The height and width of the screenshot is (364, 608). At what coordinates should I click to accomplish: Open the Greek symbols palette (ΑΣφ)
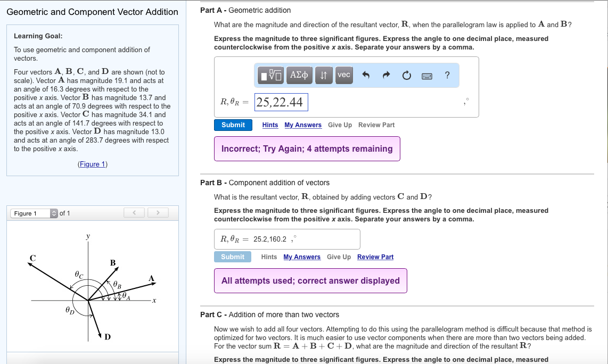[299, 75]
